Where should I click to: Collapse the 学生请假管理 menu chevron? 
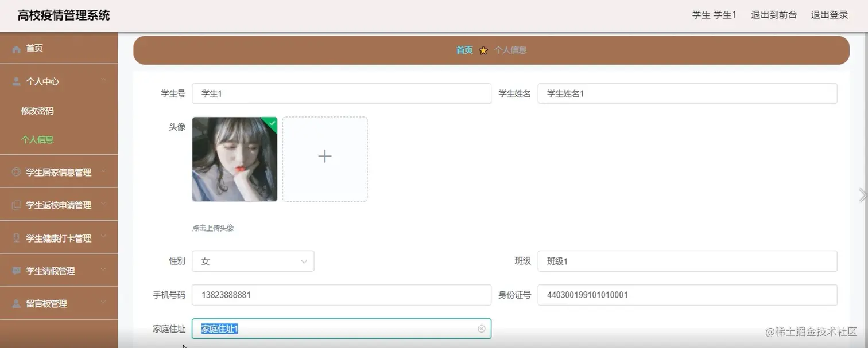click(104, 269)
